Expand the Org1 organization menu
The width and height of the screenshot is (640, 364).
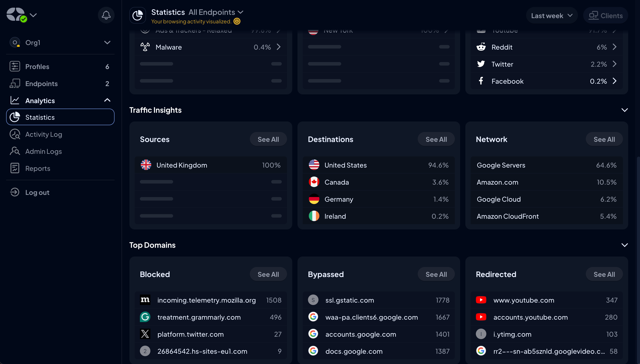[x=107, y=43]
